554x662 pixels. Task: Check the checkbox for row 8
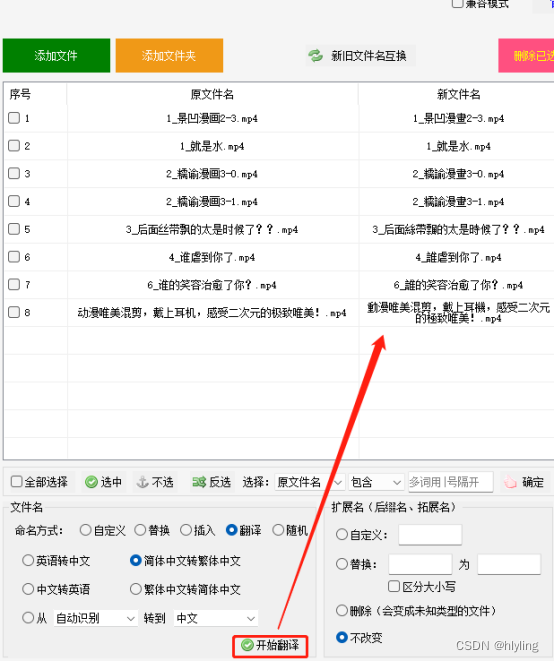click(x=14, y=312)
